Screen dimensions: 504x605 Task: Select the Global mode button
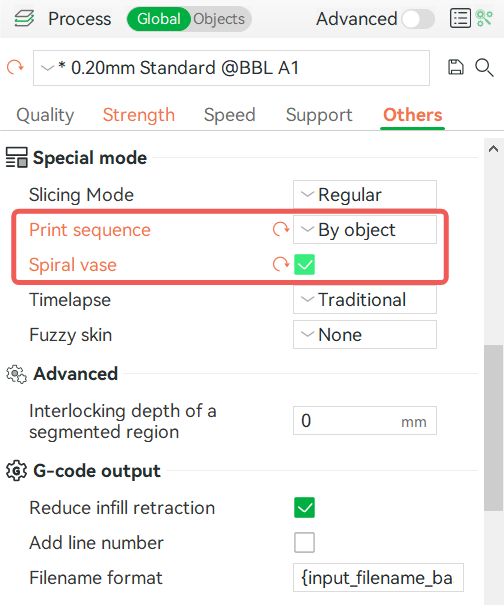(159, 19)
